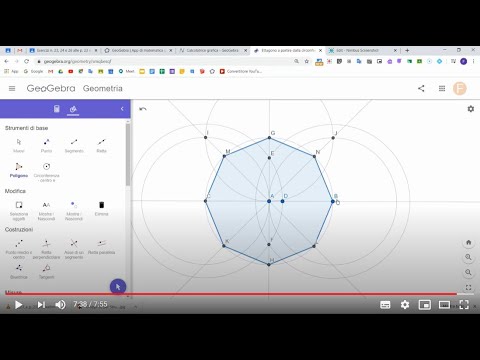
Task: Collapse the tools side panel
Action: [x=122, y=109]
